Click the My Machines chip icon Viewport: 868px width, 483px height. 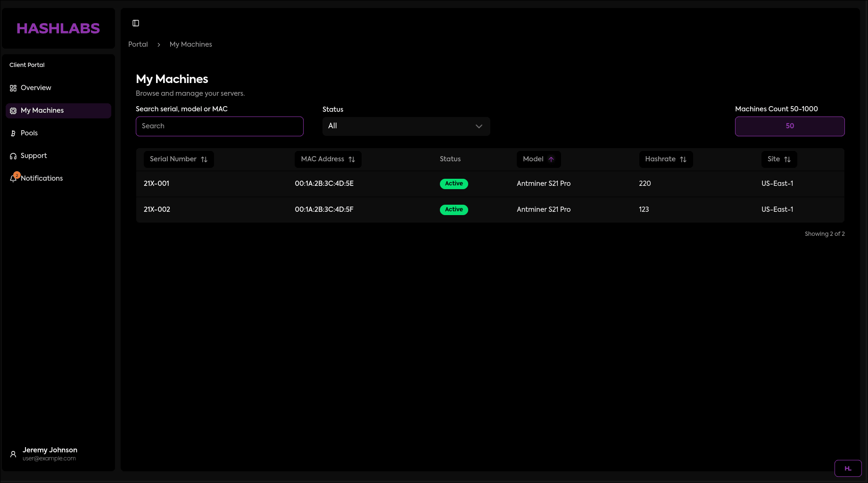click(x=13, y=110)
